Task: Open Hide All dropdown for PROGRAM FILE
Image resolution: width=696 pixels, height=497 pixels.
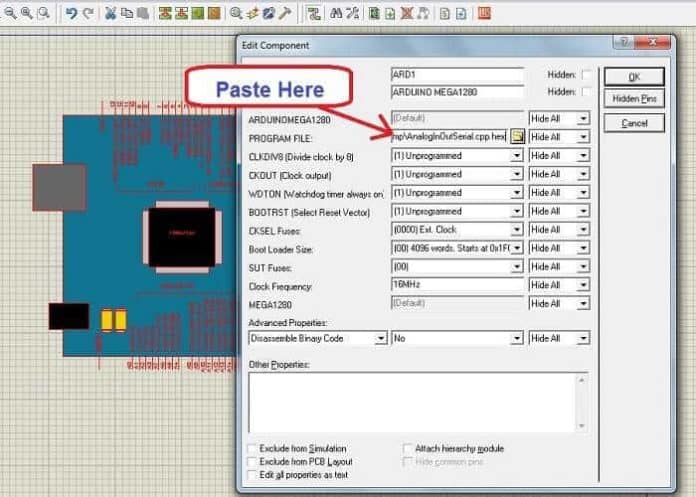Action: [583, 137]
